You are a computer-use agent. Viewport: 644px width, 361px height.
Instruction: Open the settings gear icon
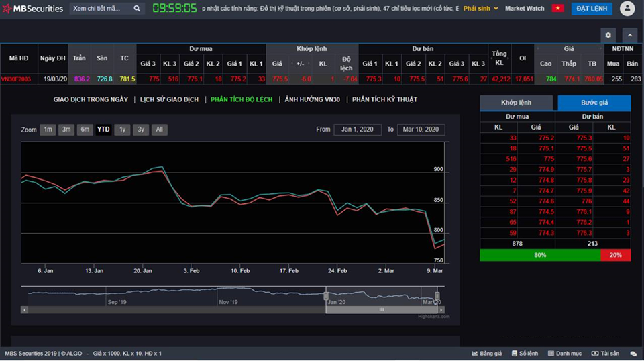tap(608, 36)
